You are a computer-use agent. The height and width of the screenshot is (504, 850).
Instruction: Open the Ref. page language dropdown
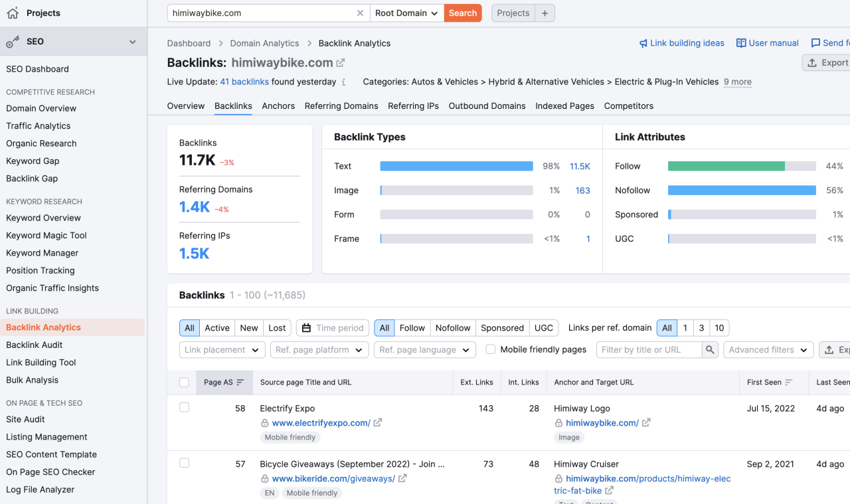[425, 350]
